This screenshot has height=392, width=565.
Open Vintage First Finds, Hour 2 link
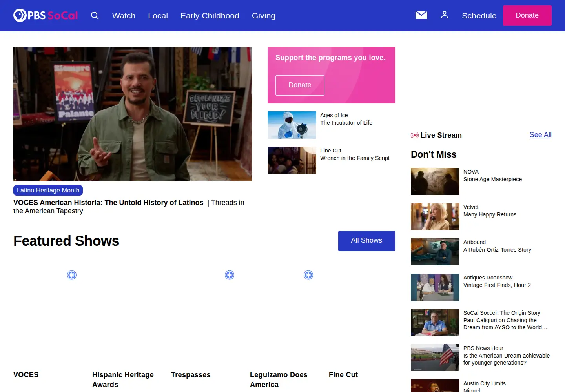tap(497, 285)
